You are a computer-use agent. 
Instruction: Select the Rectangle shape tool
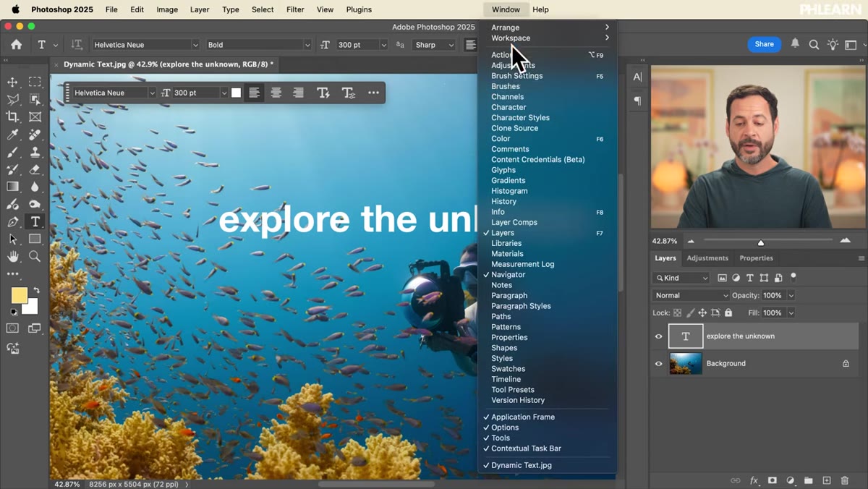click(35, 239)
